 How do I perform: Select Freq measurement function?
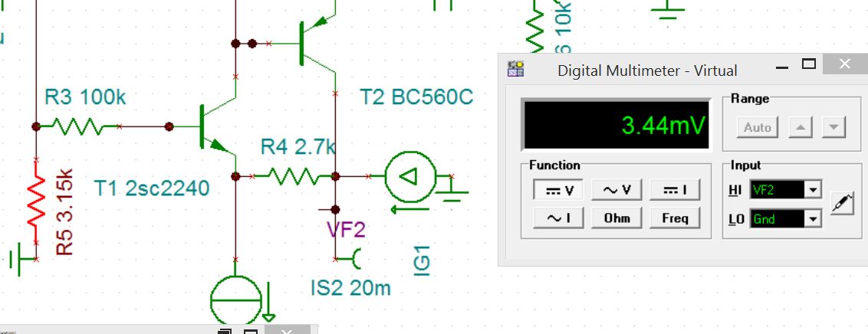tap(675, 218)
